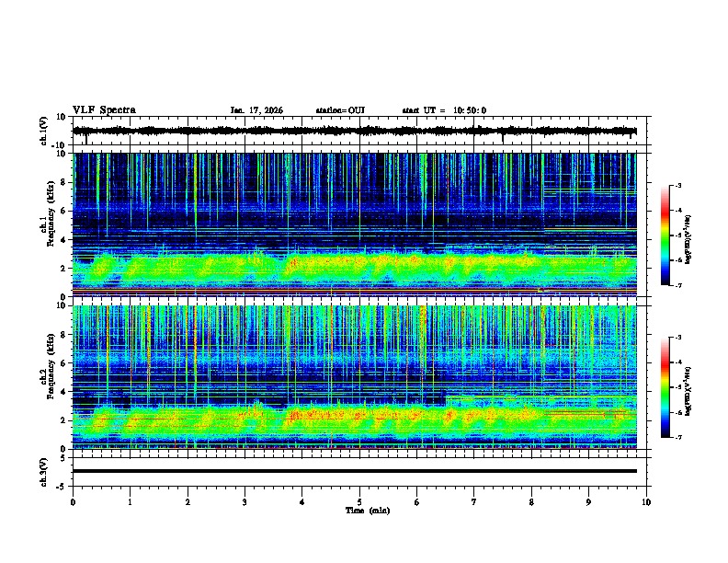Select the date text "Jan. 17, 2026"
This screenshot has height=563, width=728.
pos(256,110)
